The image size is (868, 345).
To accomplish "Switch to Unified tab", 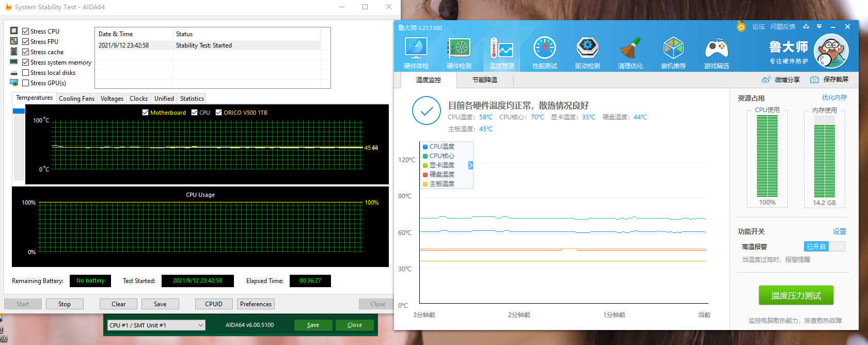I will (x=164, y=98).
